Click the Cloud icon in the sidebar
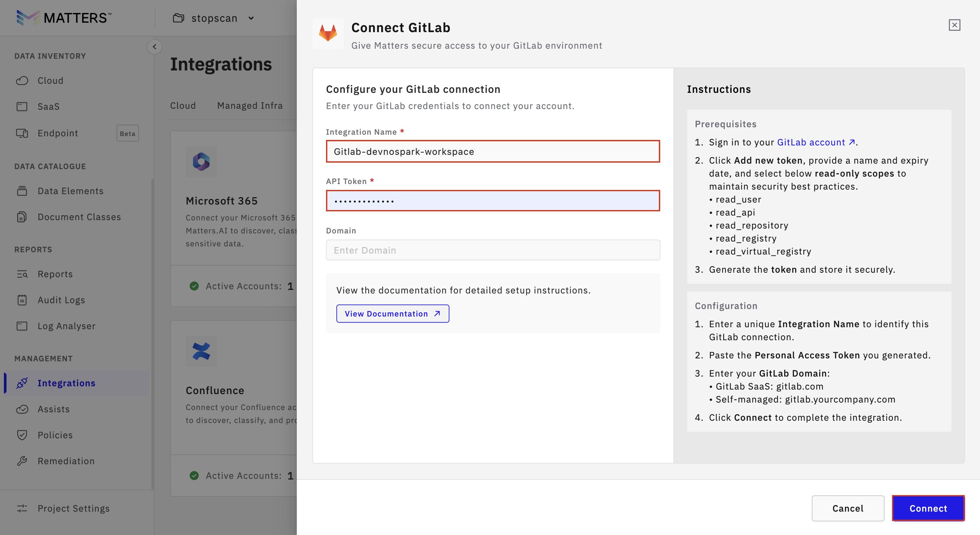 tap(22, 81)
